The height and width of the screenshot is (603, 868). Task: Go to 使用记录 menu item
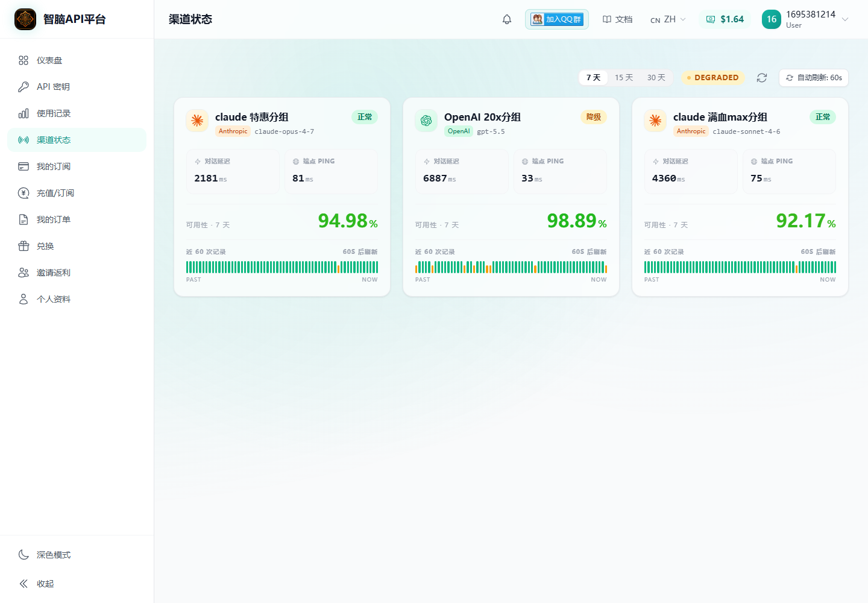tap(77, 113)
